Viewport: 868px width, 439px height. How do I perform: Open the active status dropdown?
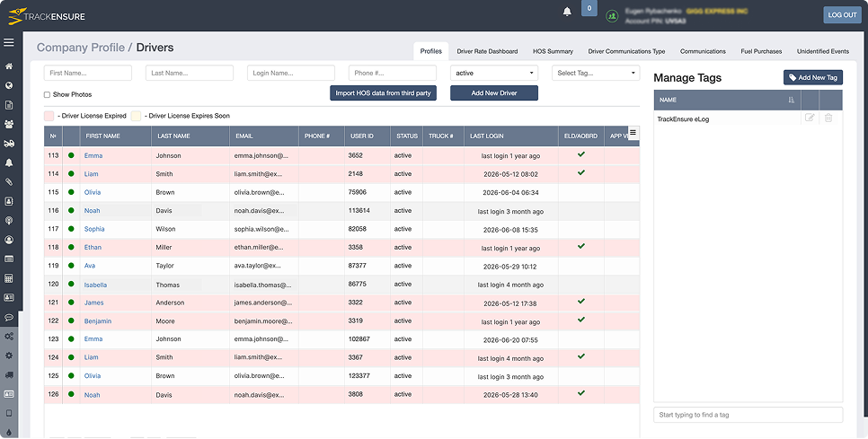click(x=494, y=73)
